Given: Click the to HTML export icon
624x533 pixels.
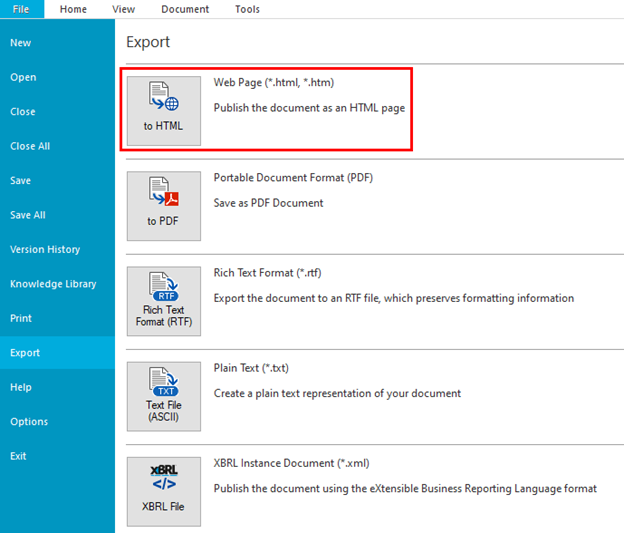Looking at the screenshot, I should 163,109.
